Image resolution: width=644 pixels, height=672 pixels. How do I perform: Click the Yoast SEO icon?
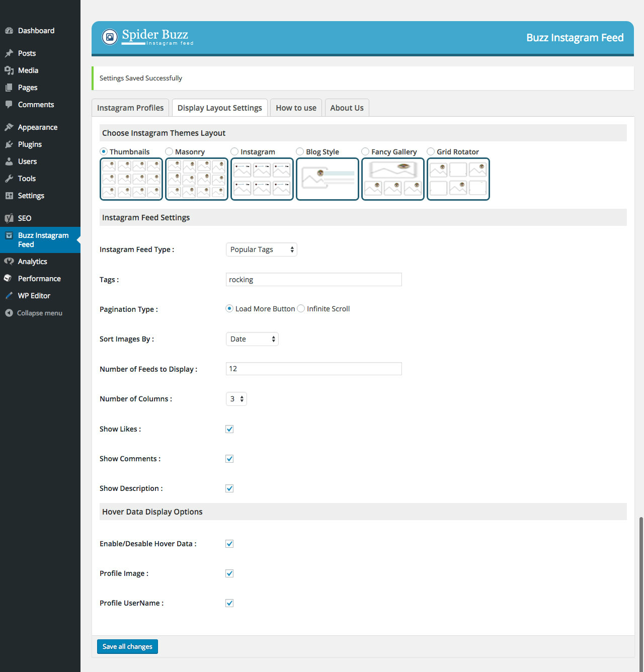coord(9,218)
